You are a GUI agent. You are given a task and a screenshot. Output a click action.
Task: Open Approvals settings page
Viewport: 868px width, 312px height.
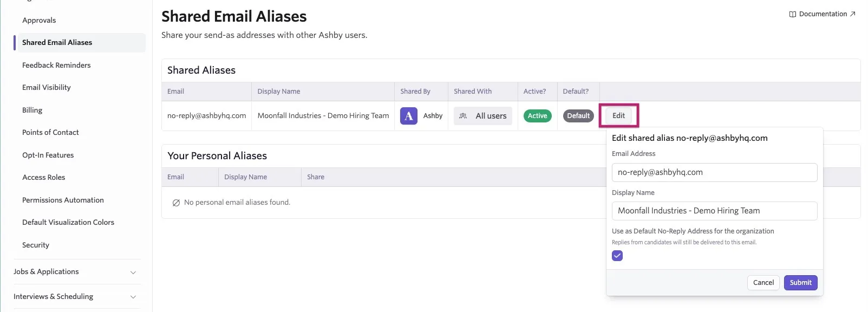pyautogui.click(x=39, y=20)
